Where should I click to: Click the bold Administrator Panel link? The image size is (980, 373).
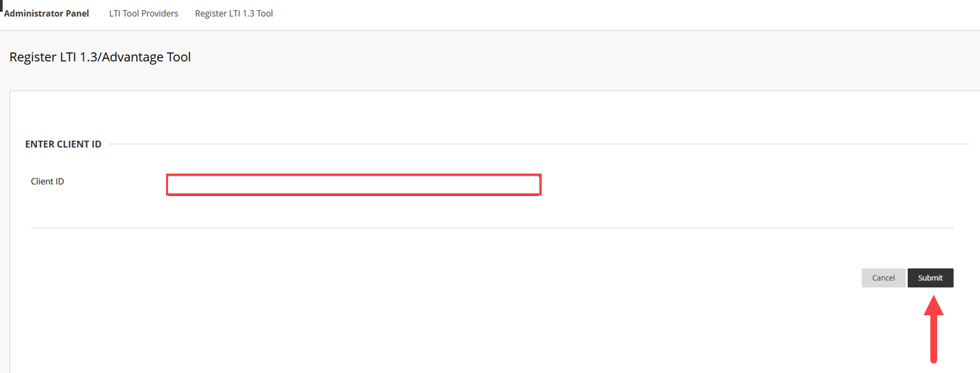[x=46, y=14]
